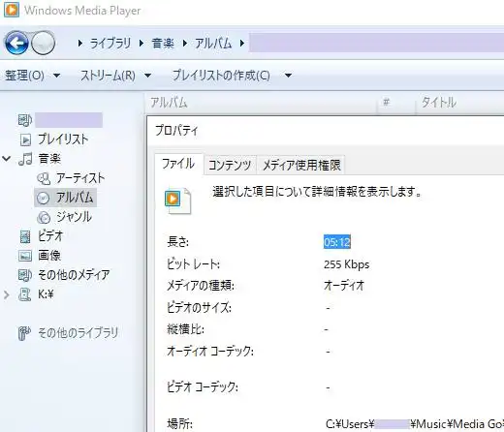The width and height of the screenshot is (504, 432).
Task: Select ジャンル in the navigation tree
Action: click(74, 217)
